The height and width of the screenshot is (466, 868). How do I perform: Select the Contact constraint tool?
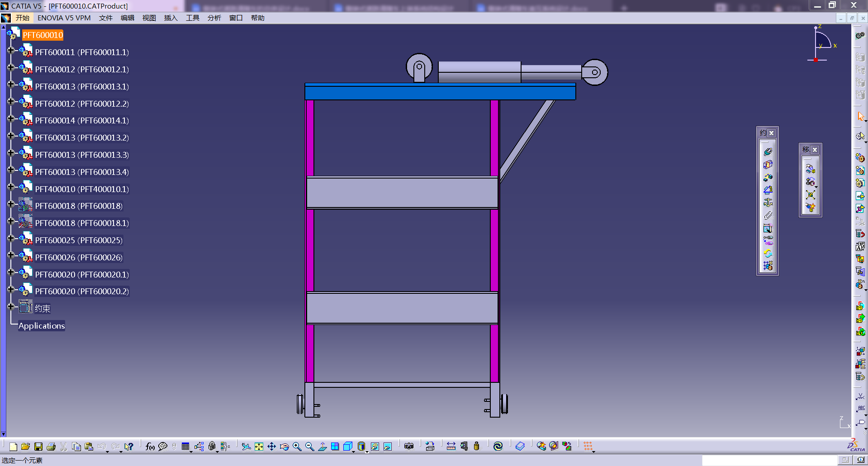click(768, 165)
